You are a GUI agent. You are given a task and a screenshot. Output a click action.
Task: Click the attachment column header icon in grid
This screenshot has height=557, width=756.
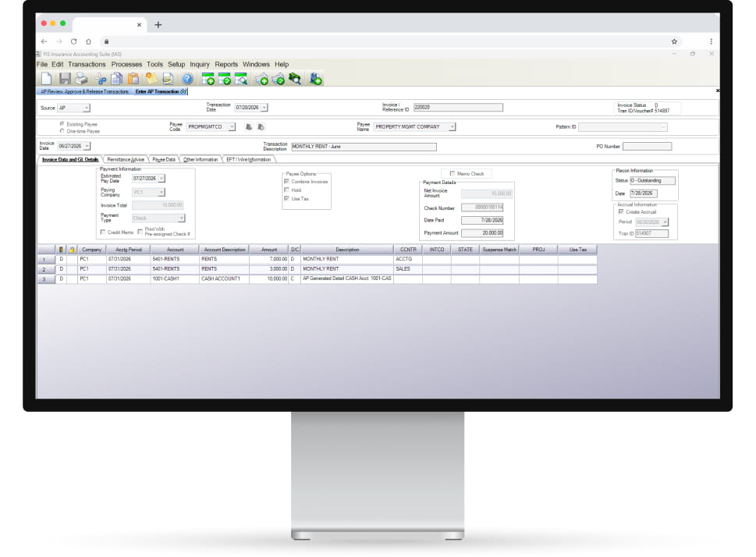tap(61, 250)
